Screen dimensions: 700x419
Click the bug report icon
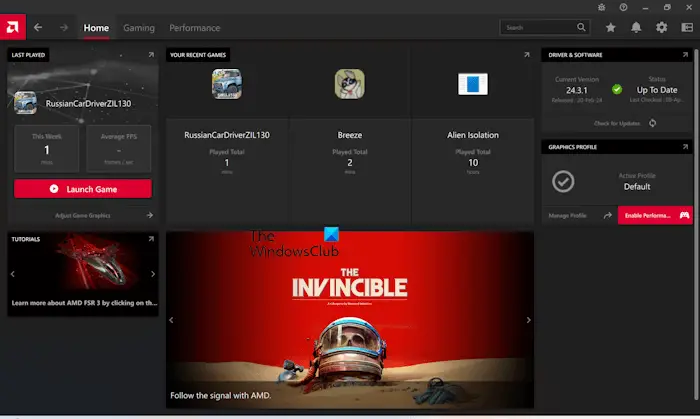click(x=602, y=7)
